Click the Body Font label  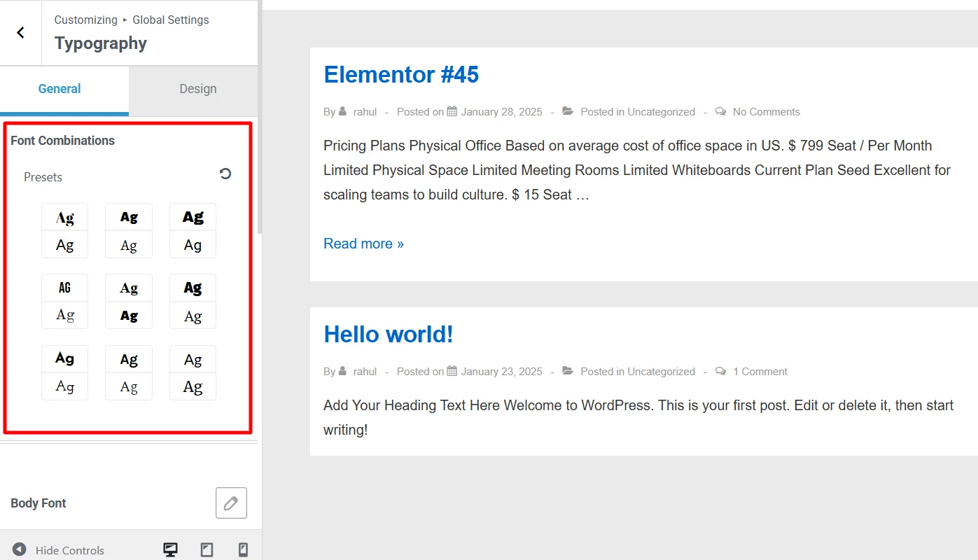point(39,503)
